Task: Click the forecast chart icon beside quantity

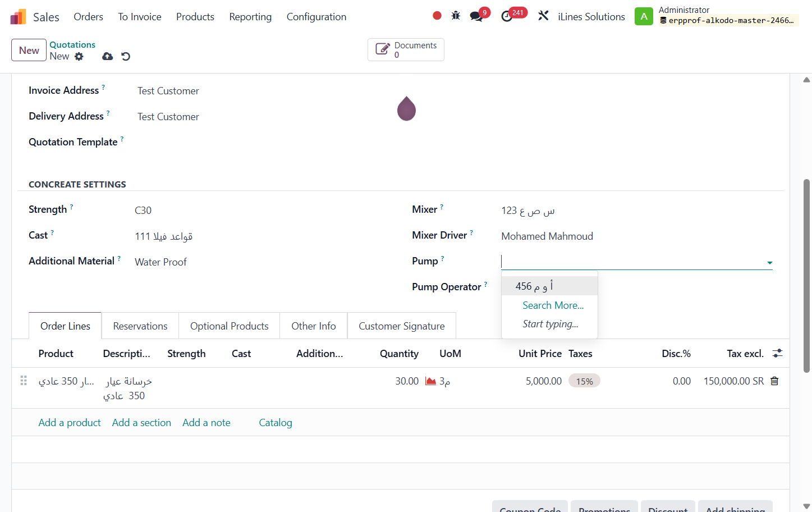Action: tap(430, 381)
